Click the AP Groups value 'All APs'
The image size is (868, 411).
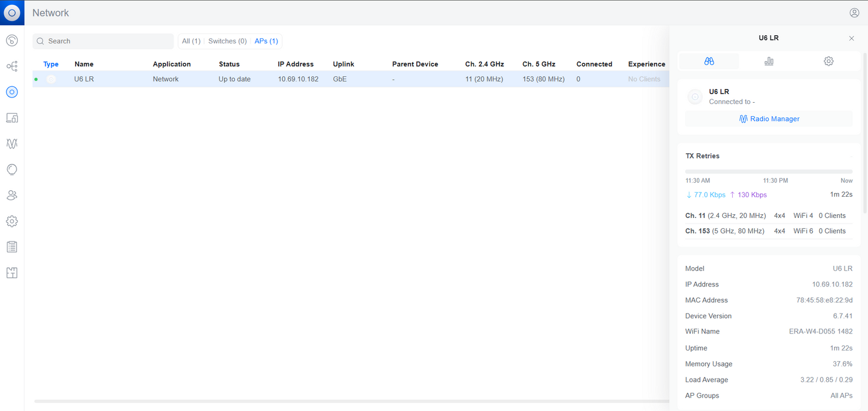tap(842, 396)
